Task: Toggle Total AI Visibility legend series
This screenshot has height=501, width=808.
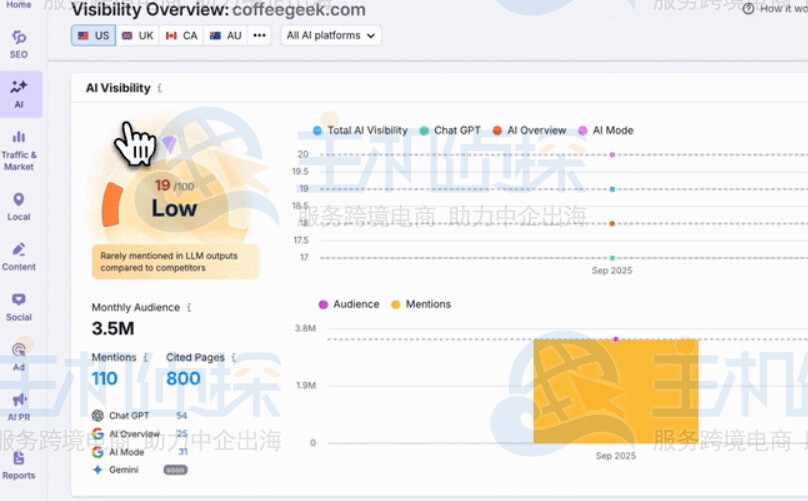Action: pos(360,130)
